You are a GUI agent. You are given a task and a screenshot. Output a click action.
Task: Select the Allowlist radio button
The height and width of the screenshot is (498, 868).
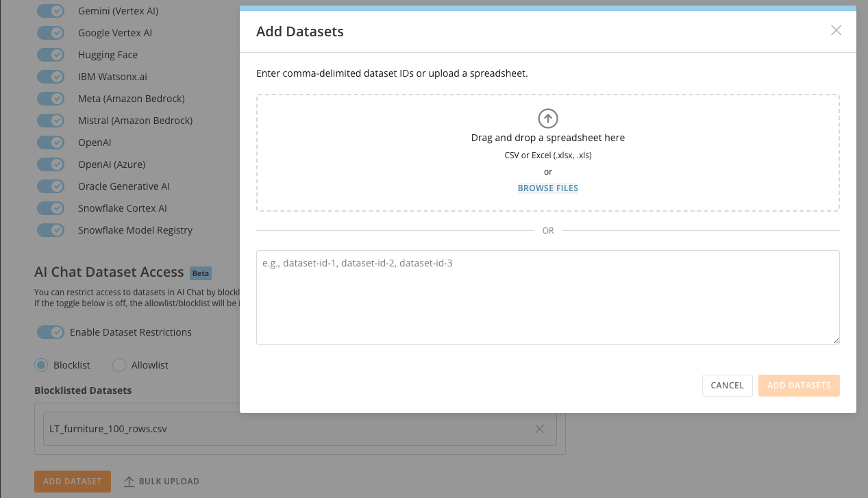119,365
